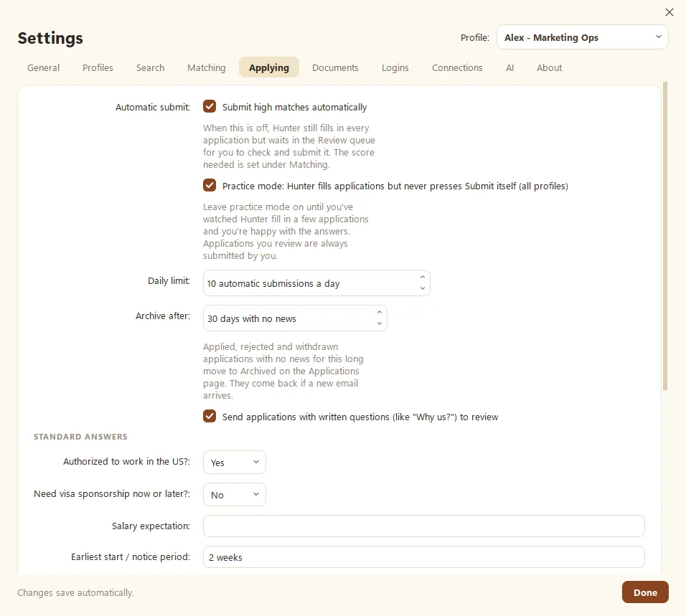Open the Authorized to work in US dropdown
686x616 pixels.
(235, 463)
